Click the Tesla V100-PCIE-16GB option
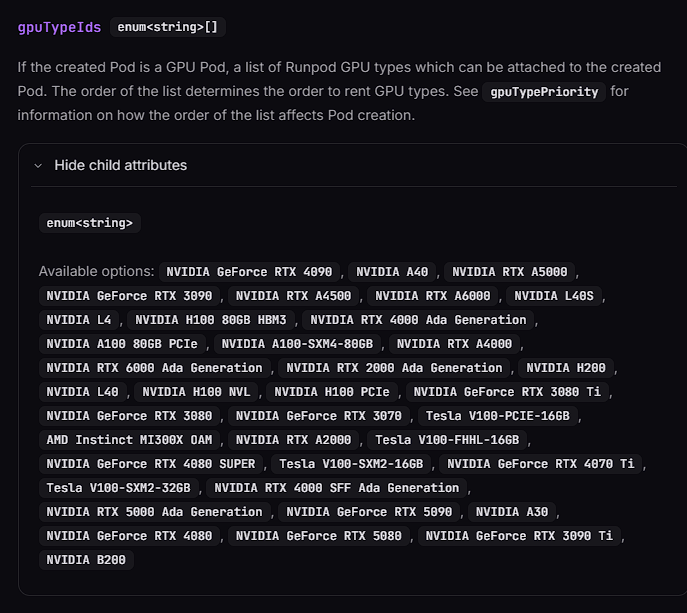Image resolution: width=687 pixels, height=613 pixels. pyautogui.click(x=497, y=416)
